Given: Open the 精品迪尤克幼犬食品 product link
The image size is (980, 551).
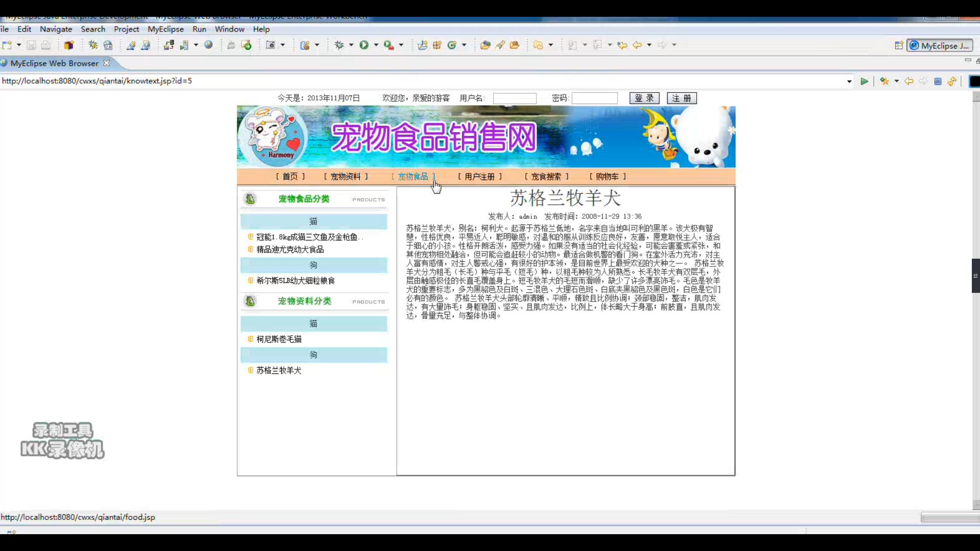Looking at the screenshot, I should tap(290, 249).
